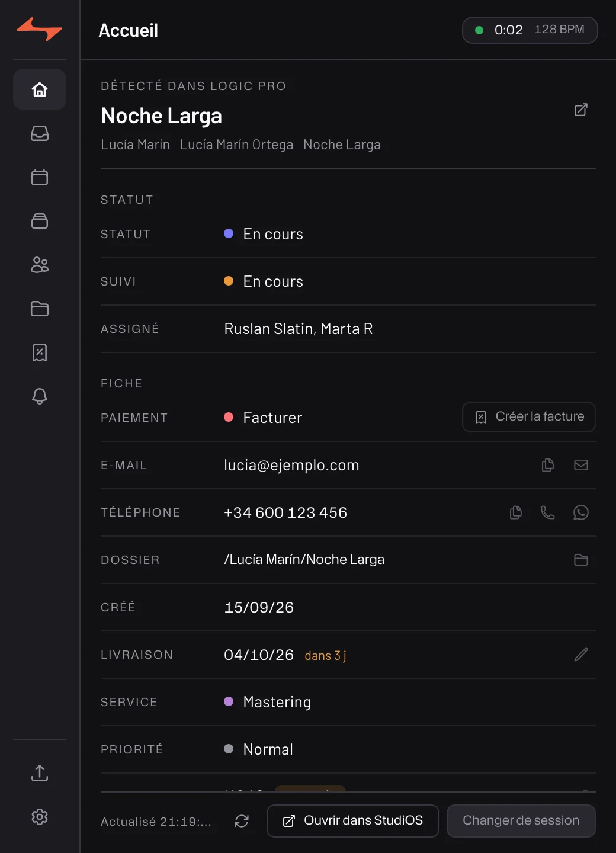Click Ouvrir dans StudiOS
The image size is (616, 853).
[x=353, y=821]
